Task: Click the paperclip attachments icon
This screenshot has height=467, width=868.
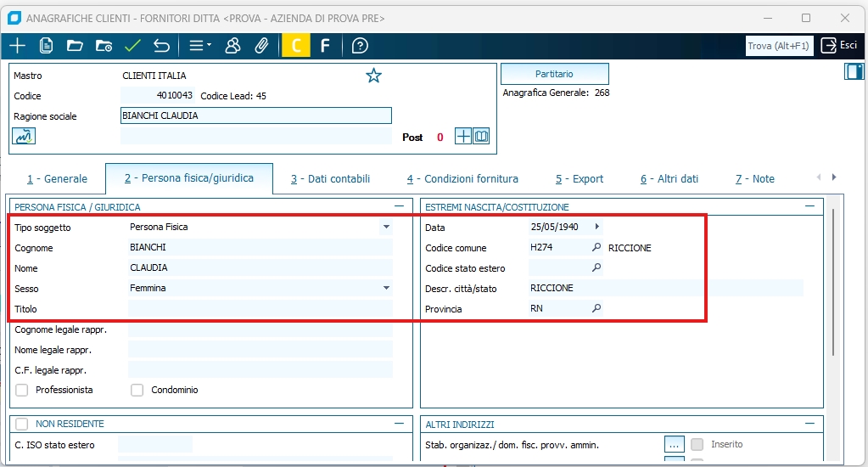Action: (x=261, y=45)
